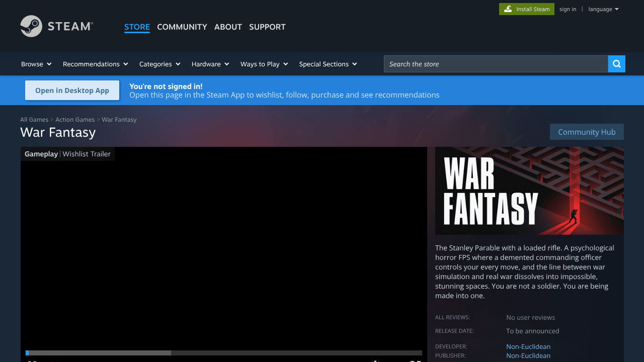
Task: Click the 'No user reviews' text
Action: click(x=531, y=317)
